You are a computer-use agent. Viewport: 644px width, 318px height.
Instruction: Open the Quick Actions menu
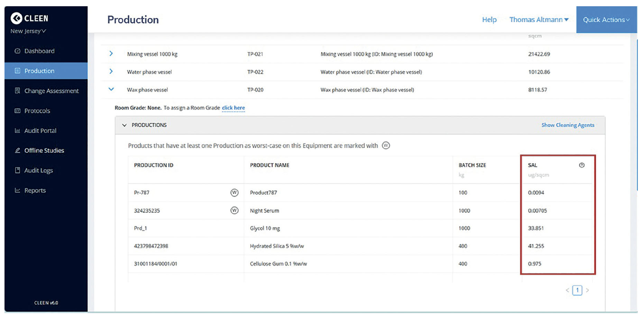point(606,20)
